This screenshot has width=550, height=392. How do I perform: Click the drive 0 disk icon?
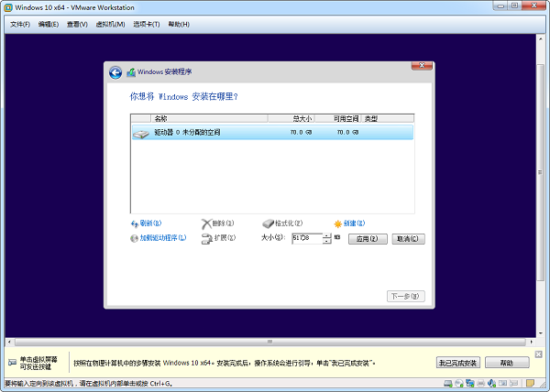point(141,134)
